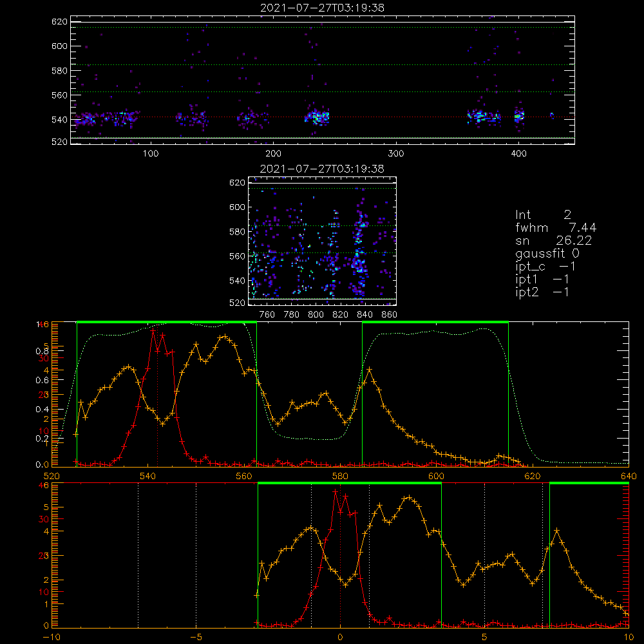644x644 pixels.
Task: Click the 'ipt2 -1' parameter line
Action: click(542, 292)
